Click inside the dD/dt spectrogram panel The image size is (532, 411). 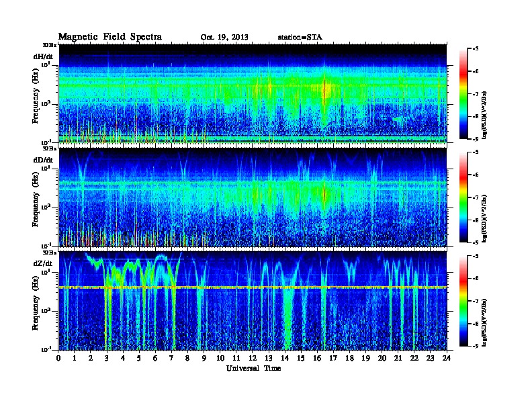(253, 197)
